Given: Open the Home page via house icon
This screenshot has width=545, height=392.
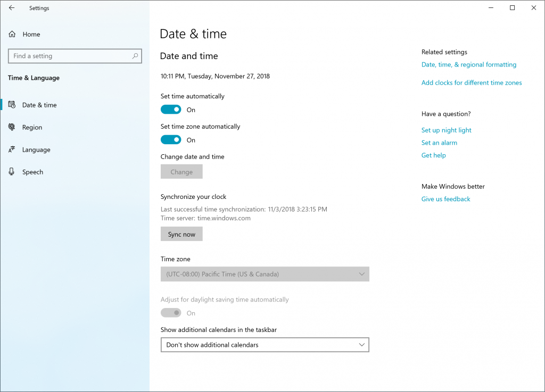Looking at the screenshot, I should pyautogui.click(x=12, y=34).
